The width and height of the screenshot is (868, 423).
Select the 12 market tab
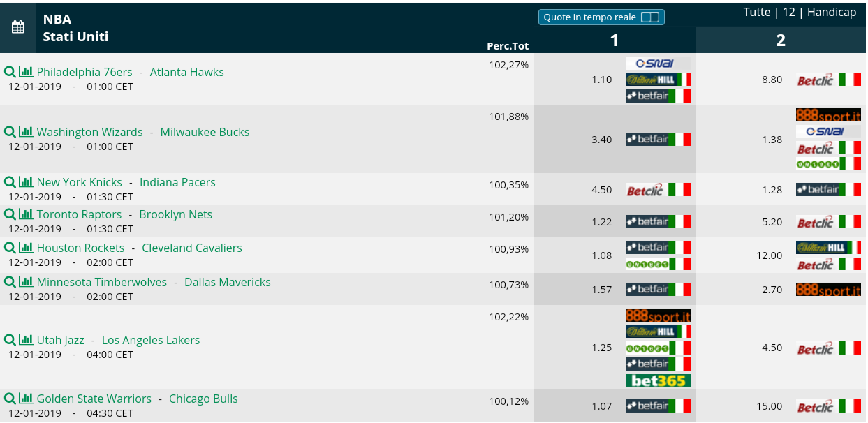(789, 13)
